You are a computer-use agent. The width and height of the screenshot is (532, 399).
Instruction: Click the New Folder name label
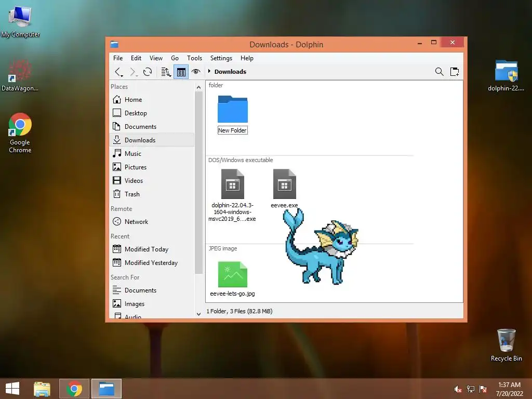pos(232,130)
